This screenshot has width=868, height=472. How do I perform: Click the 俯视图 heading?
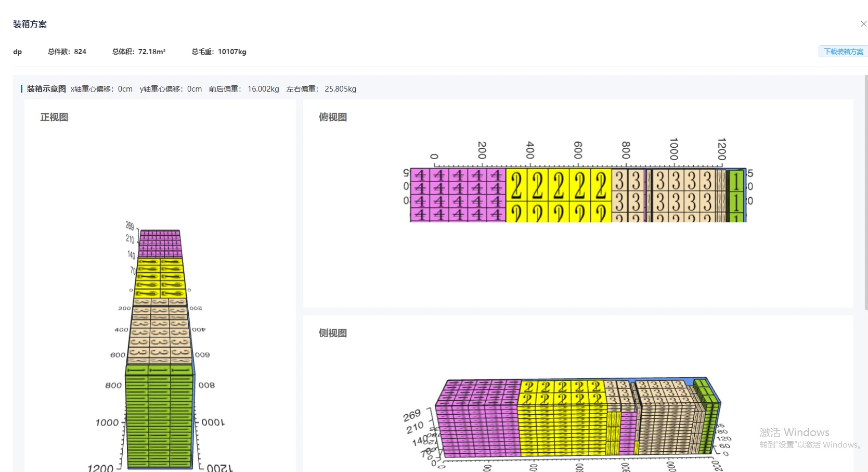point(333,117)
